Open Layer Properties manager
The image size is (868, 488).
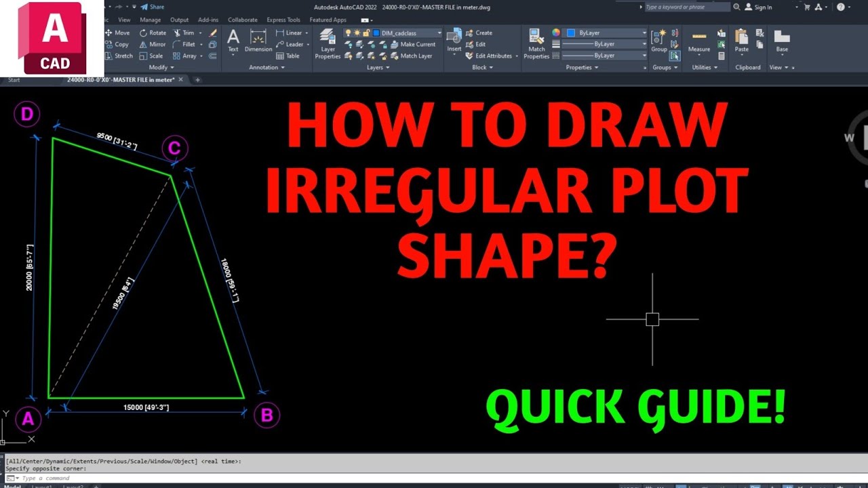328,44
